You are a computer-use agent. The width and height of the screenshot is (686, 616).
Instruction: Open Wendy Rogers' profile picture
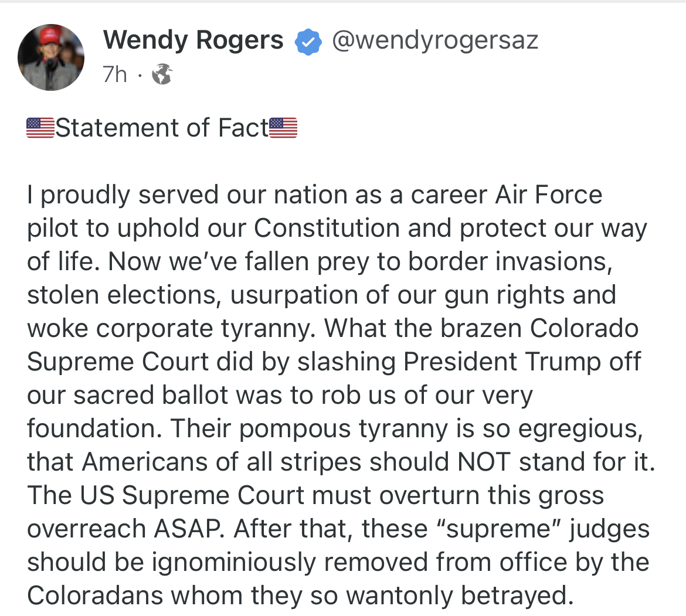point(51,57)
